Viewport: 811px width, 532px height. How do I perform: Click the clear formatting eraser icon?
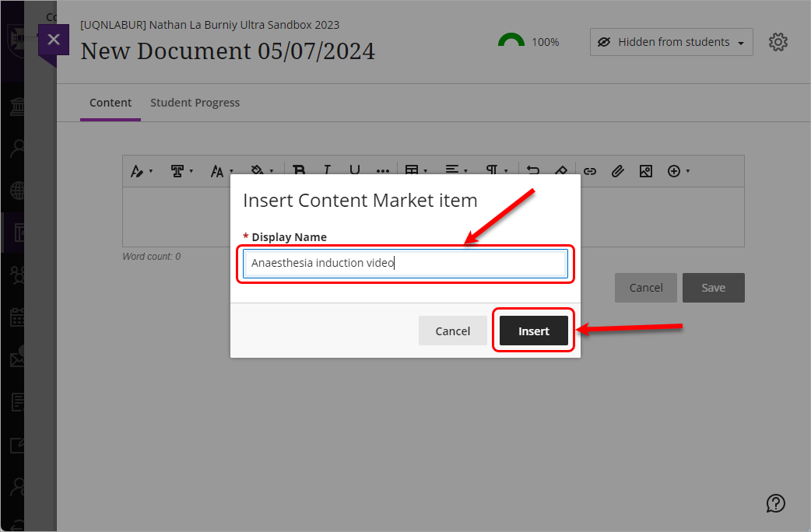560,171
